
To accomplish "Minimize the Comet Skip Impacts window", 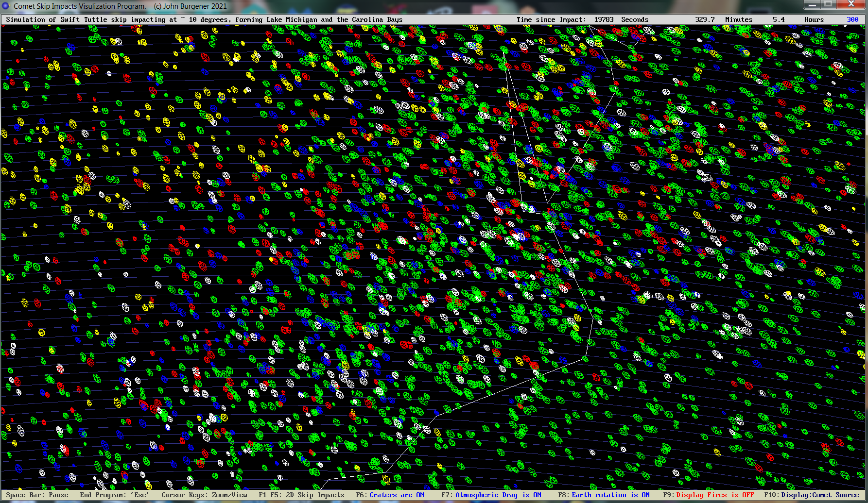I will click(x=812, y=4).
